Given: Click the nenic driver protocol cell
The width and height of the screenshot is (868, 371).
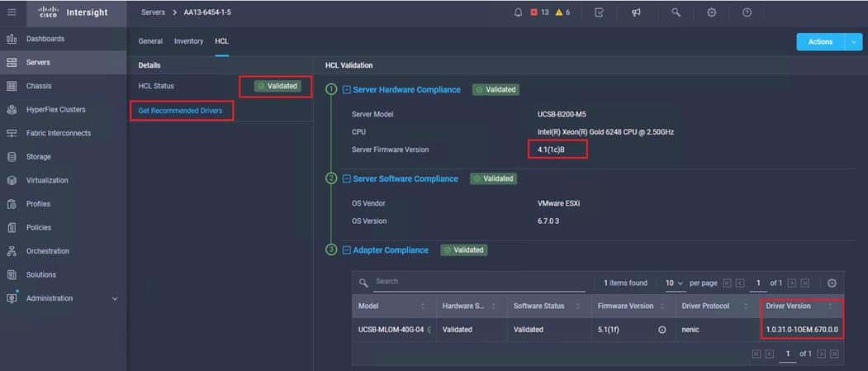Looking at the screenshot, I should [690, 330].
